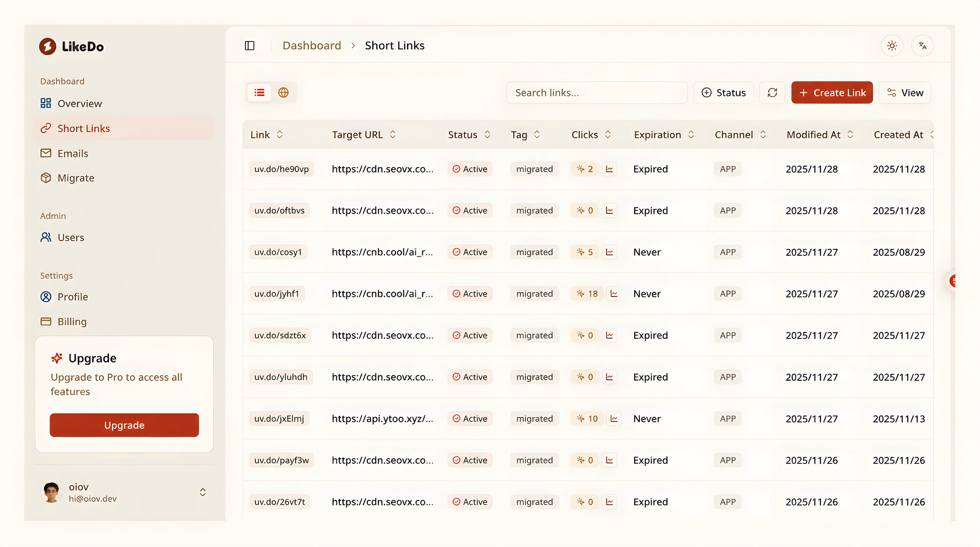980x547 pixels.
Task: Click the LikeDo logo
Action: (71, 46)
